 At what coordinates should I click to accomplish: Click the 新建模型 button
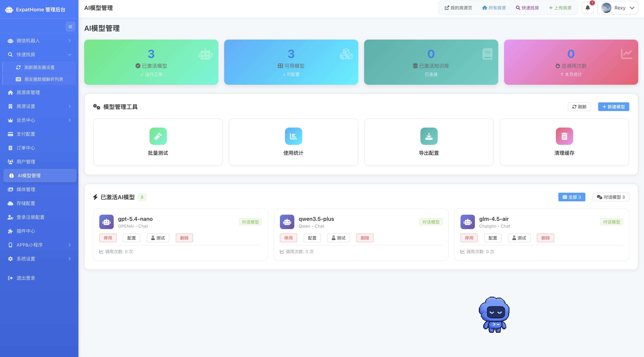click(x=613, y=107)
